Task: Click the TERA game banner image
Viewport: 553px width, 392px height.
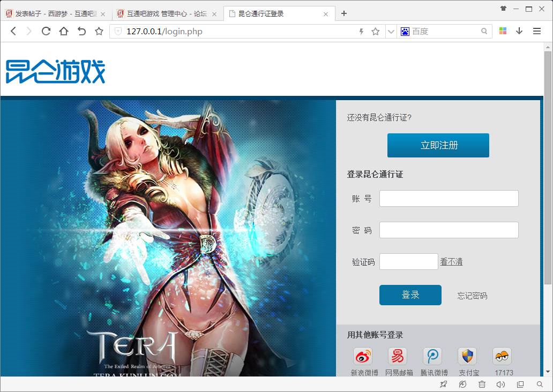Action: pyautogui.click(x=168, y=238)
